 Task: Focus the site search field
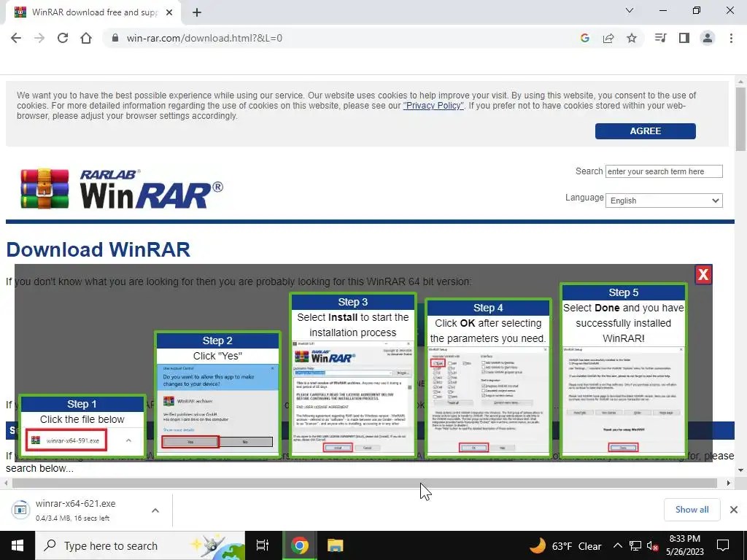664,171
